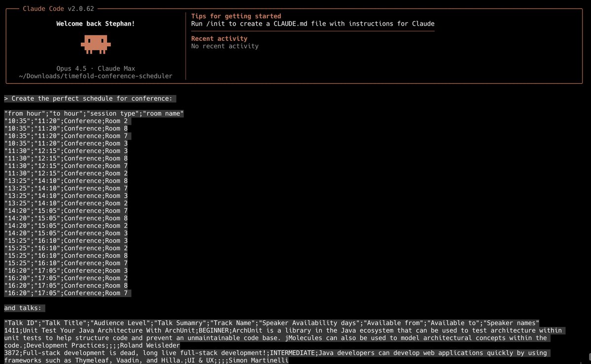Click the row 13:25–14:10 Conference Room 7
The height and width of the screenshot is (364, 591).
tap(66, 189)
